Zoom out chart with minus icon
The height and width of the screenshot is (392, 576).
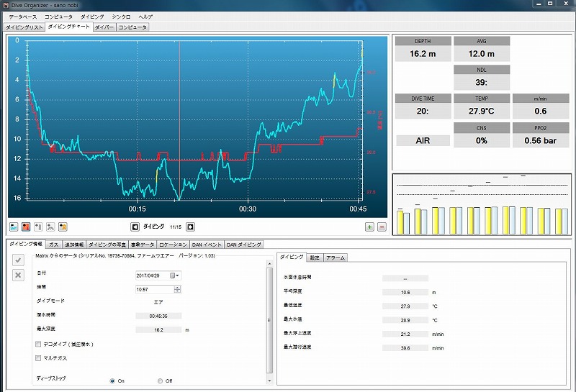382,227
